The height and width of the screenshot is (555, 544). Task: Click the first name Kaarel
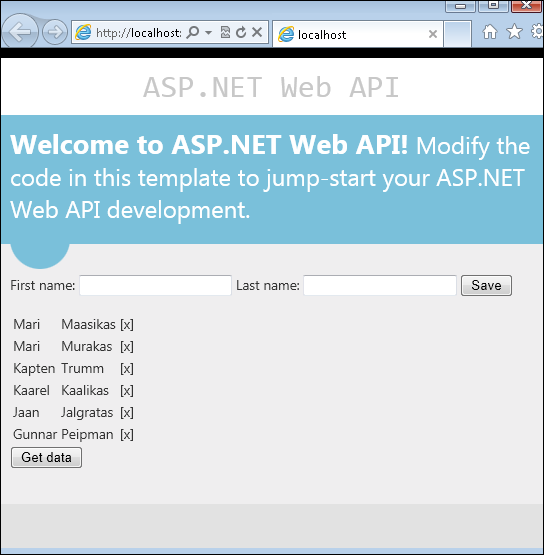(x=32, y=391)
